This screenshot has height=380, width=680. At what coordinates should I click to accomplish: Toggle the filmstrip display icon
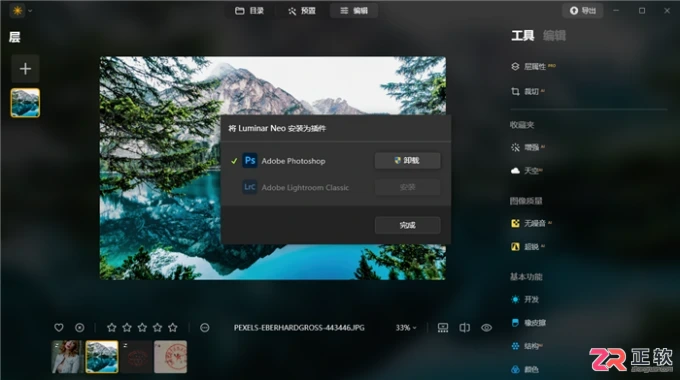tap(443, 328)
